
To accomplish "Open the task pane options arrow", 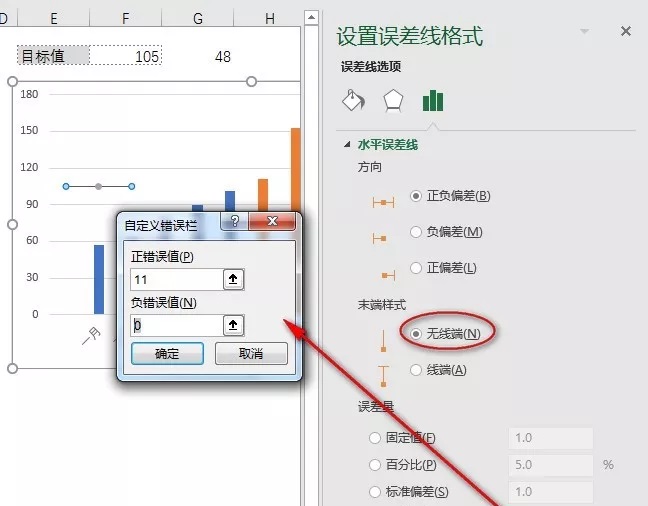I will (x=585, y=32).
